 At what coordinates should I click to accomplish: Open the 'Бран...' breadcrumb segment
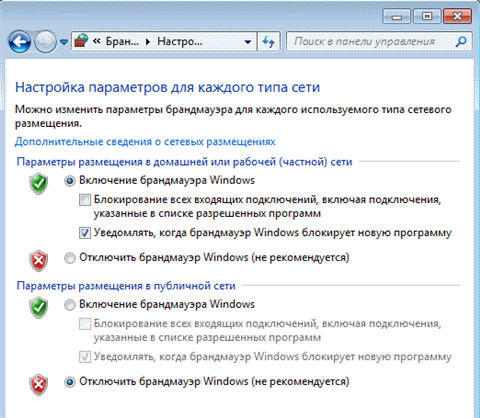click(122, 41)
